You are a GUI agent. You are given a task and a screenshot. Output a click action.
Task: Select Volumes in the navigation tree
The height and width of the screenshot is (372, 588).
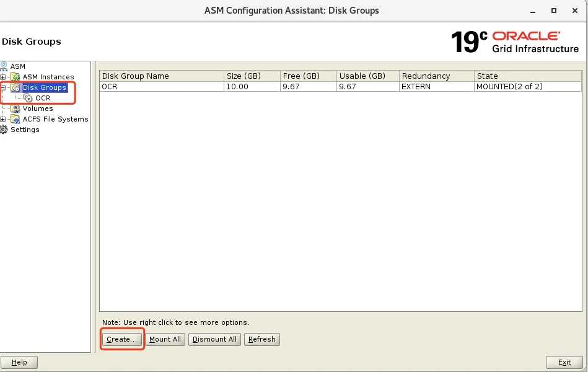click(x=38, y=108)
